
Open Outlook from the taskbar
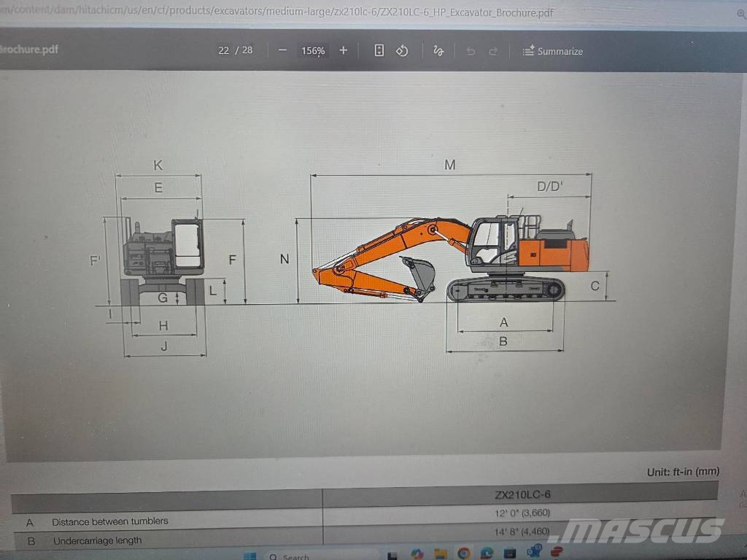click(533, 551)
